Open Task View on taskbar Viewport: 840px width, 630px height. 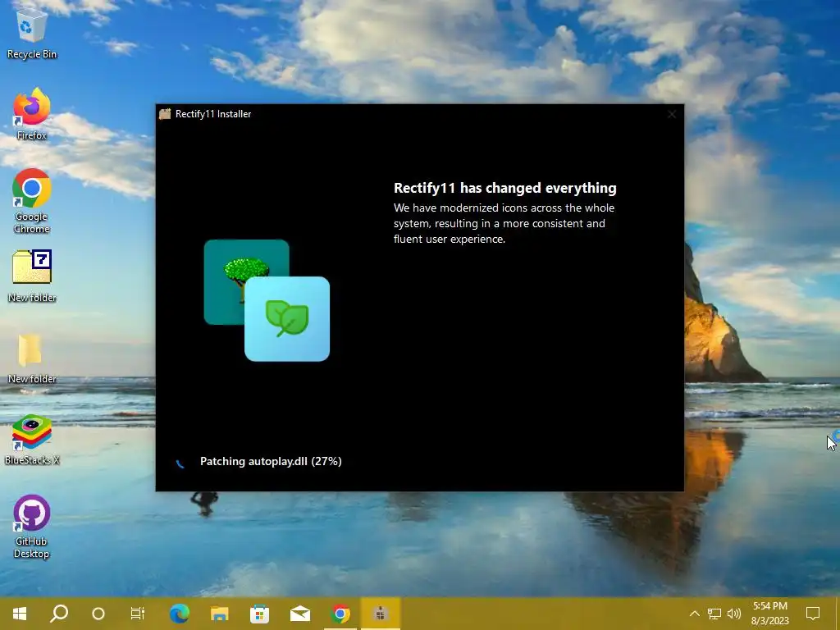[138, 614]
